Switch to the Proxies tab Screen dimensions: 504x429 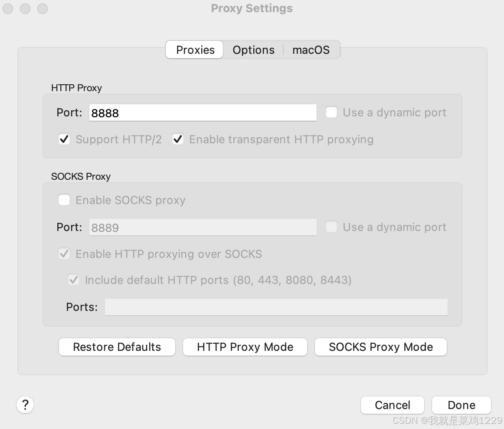click(195, 50)
